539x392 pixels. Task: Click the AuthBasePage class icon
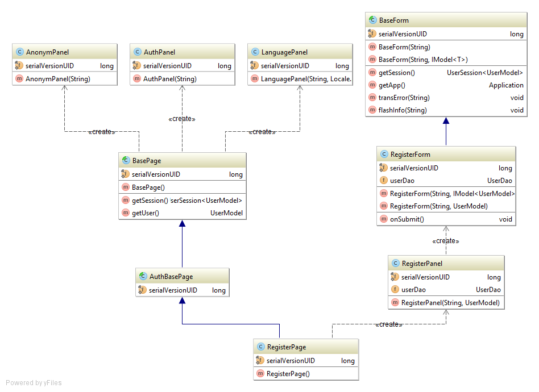143,277
